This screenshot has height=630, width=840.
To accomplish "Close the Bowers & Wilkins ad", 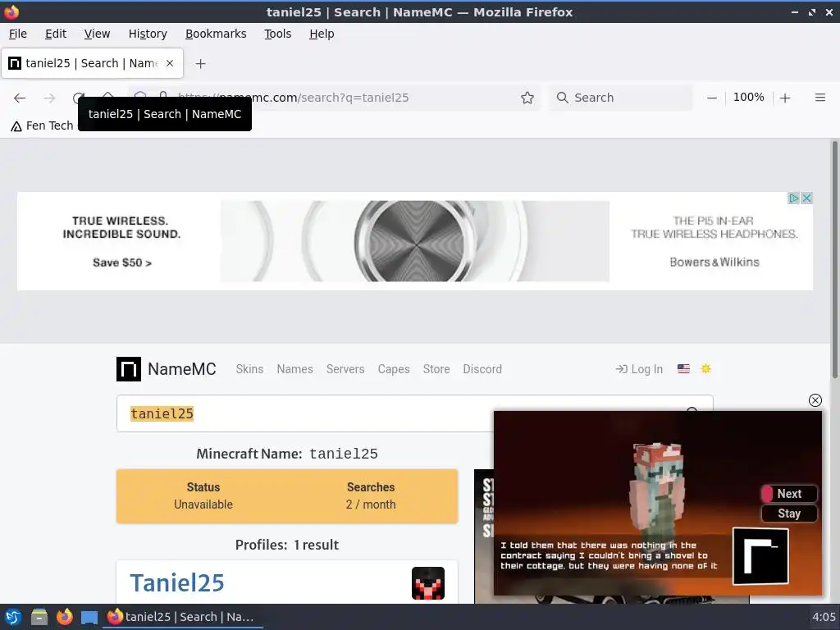I will 807,199.
